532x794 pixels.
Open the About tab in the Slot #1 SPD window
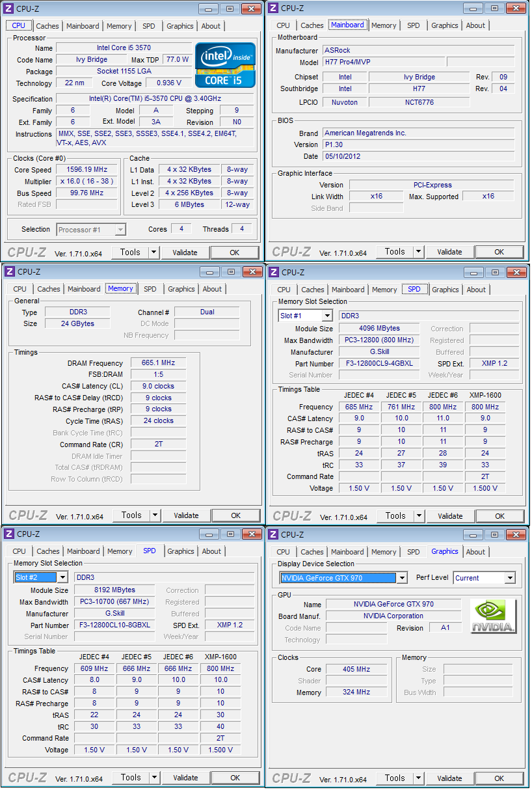(476, 290)
